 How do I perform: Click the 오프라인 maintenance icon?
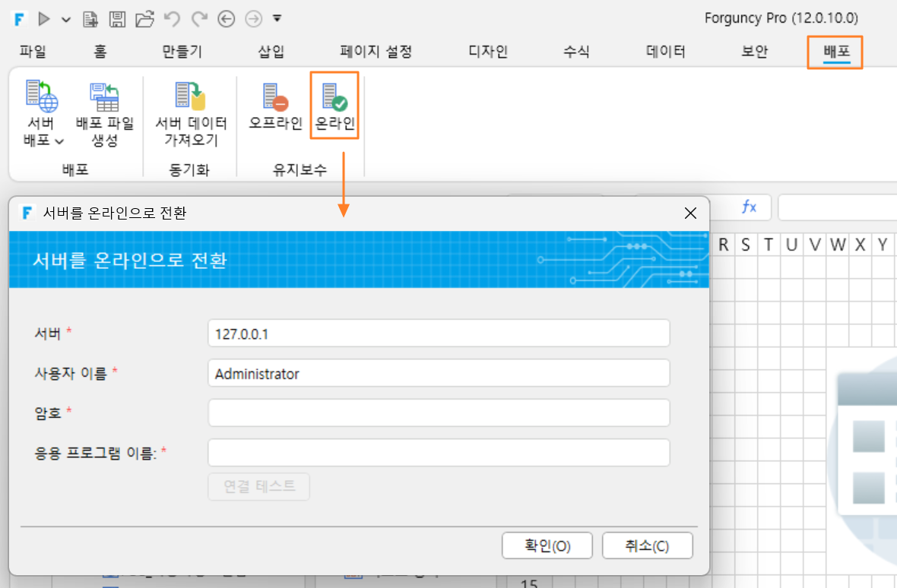(x=275, y=96)
